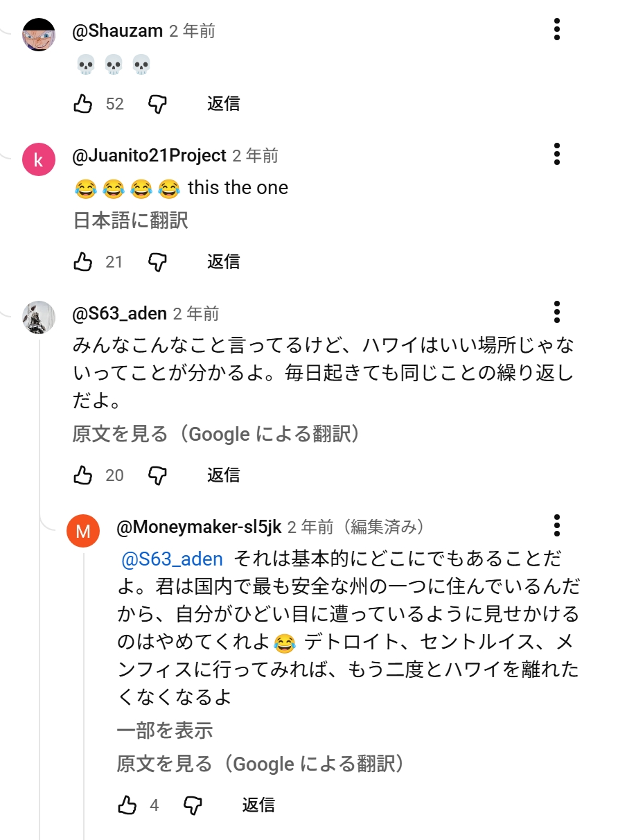The height and width of the screenshot is (840, 618).
Task: Like the @S63_aden comment about Hawaii
Action: [83, 475]
